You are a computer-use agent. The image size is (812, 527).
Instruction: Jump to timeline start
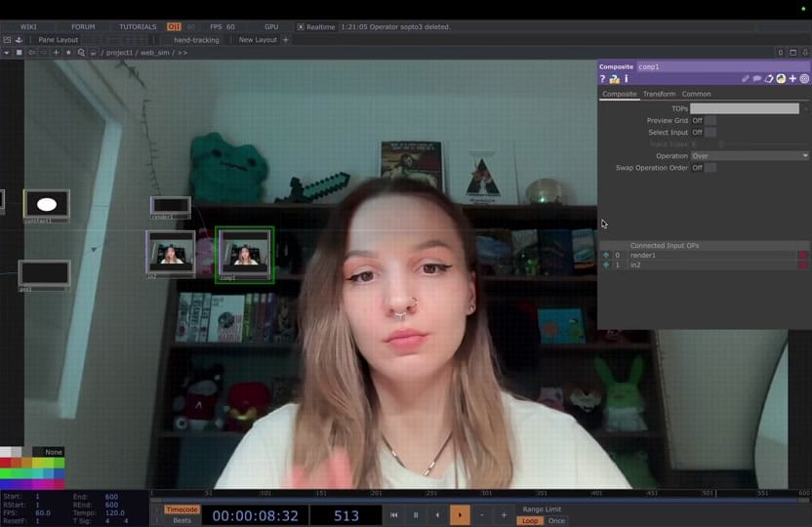(x=394, y=515)
